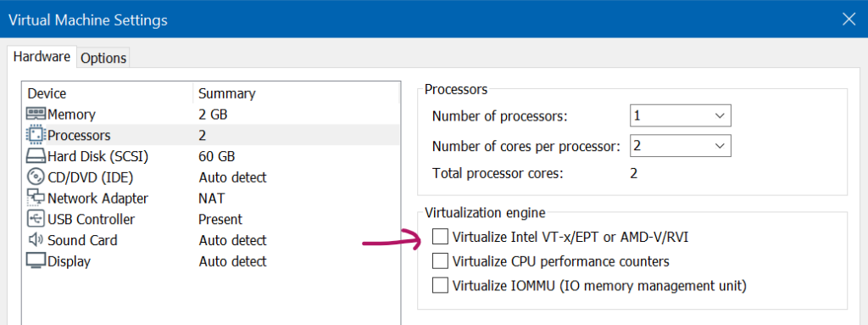
Task: Select the Hardware tab
Action: pos(42,56)
